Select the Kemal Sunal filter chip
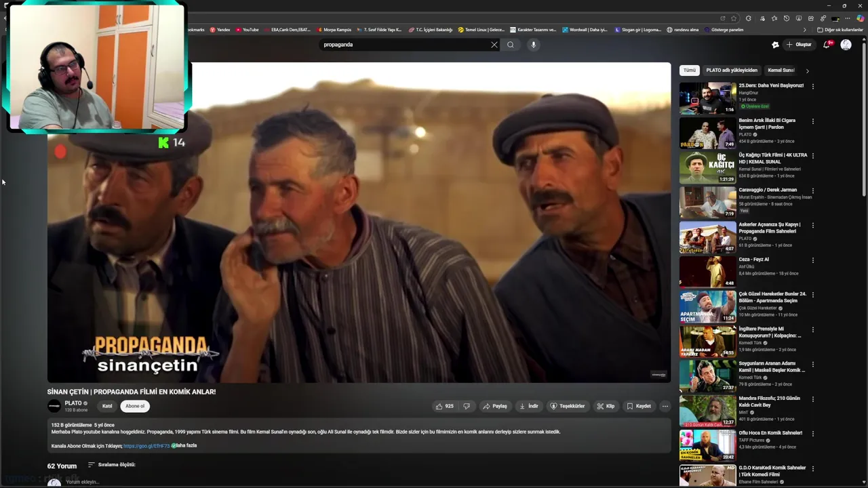The height and width of the screenshot is (488, 868). coord(781,70)
